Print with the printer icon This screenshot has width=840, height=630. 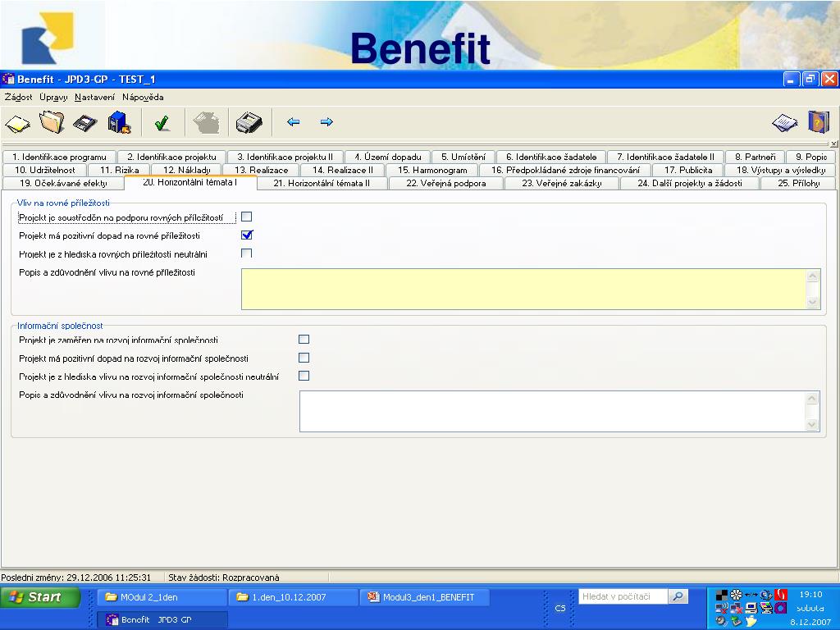pos(249,123)
